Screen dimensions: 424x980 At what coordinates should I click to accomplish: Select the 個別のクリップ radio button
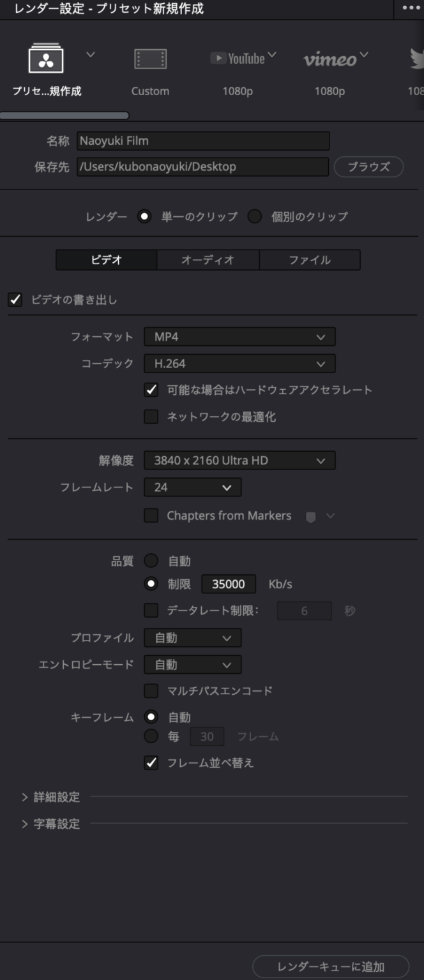pos(255,216)
